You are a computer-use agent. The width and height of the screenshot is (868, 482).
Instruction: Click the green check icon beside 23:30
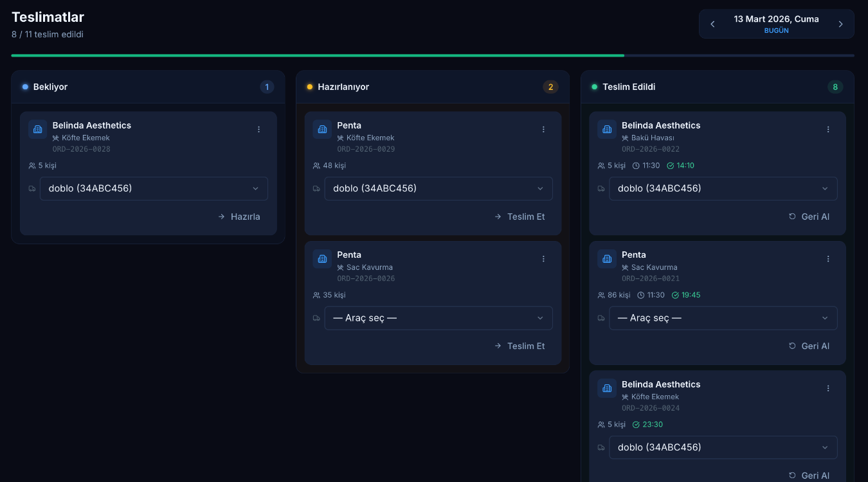[636, 425]
